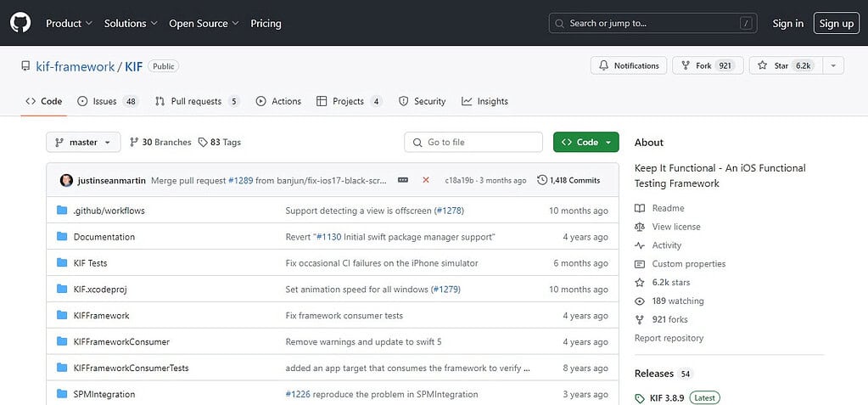The height and width of the screenshot is (405, 868).
Task: Open the #1130 link in Documentation commit
Action: 329,237
